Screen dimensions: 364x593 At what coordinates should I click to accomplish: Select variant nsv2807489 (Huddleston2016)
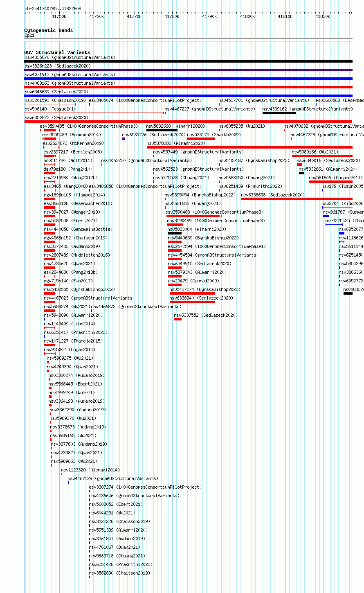click(x=77, y=255)
